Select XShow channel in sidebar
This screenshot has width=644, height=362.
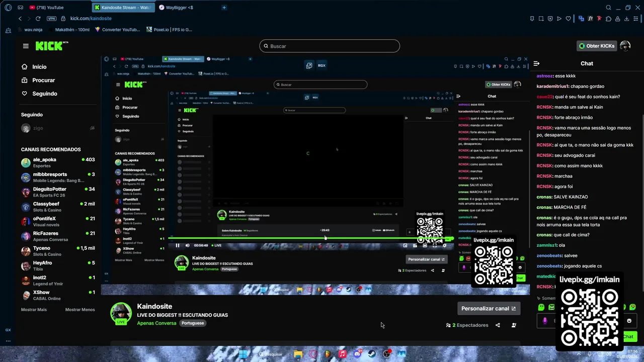click(58, 295)
